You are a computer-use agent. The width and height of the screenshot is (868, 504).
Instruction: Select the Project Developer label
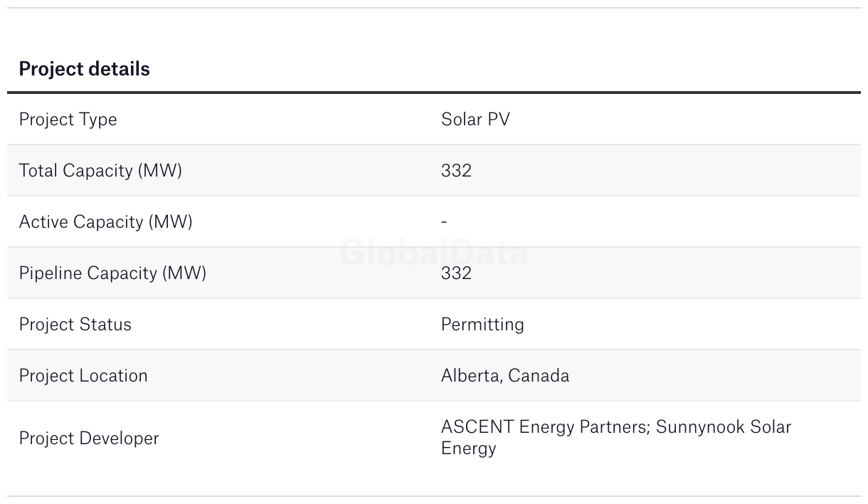click(x=89, y=439)
